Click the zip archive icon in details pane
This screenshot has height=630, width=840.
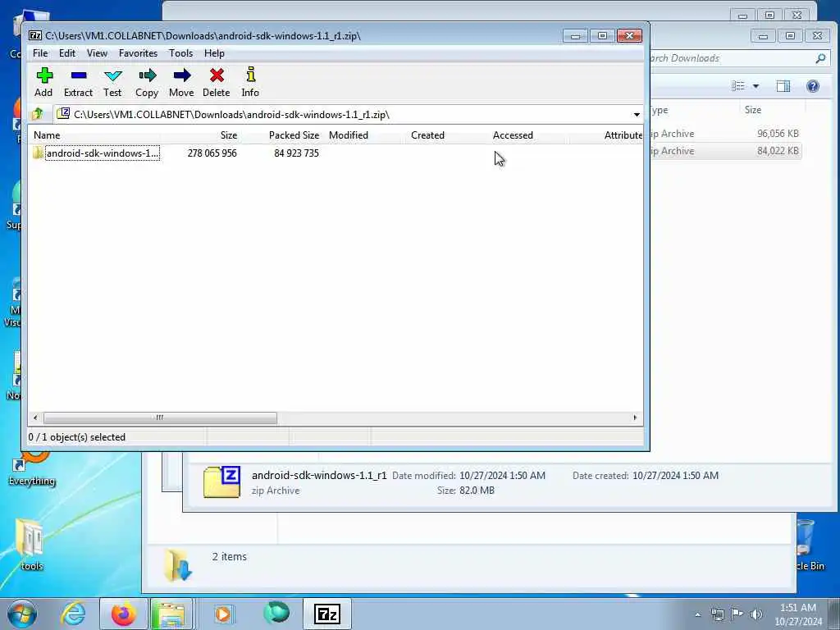221,482
